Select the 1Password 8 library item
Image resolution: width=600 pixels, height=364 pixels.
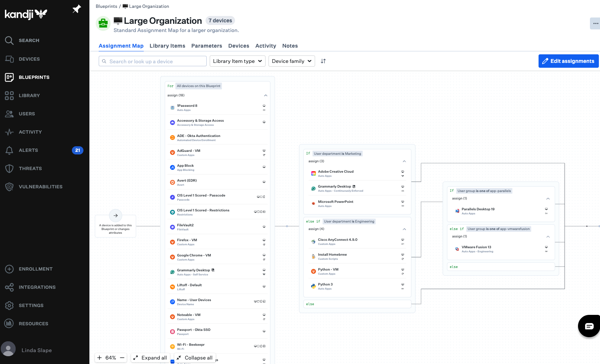pos(218,108)
